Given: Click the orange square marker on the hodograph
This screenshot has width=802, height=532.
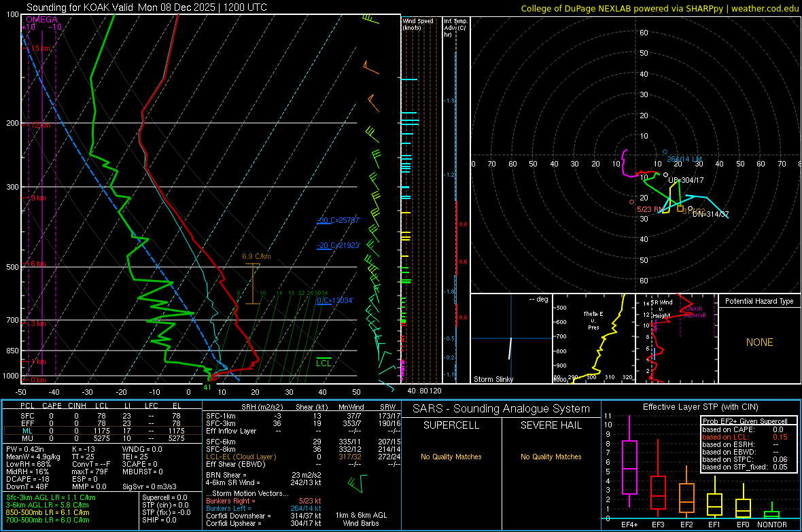Looking at the screenshot, I should coord(680,209).
